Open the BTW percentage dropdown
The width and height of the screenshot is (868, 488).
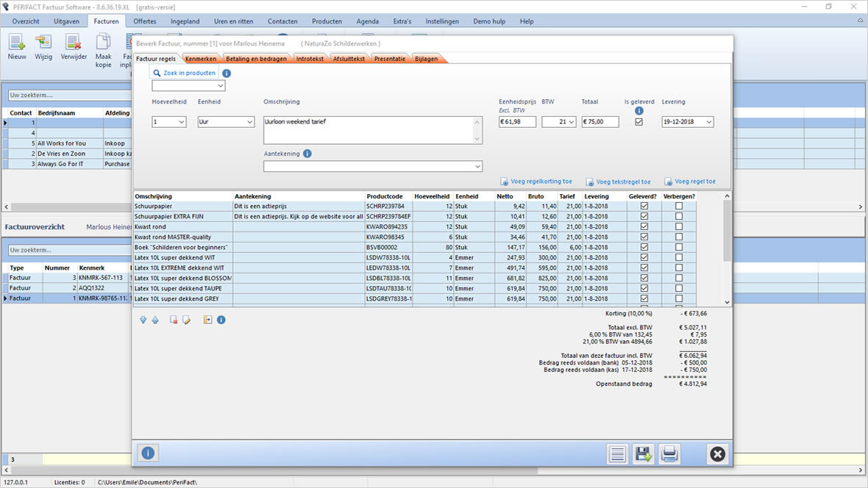(572, 122)
